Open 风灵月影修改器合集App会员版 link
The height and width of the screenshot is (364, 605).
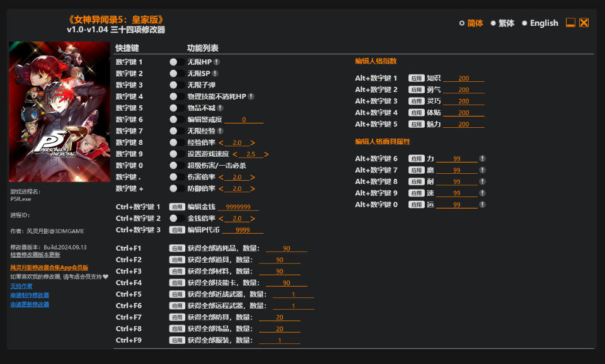(x=49, y=267)
